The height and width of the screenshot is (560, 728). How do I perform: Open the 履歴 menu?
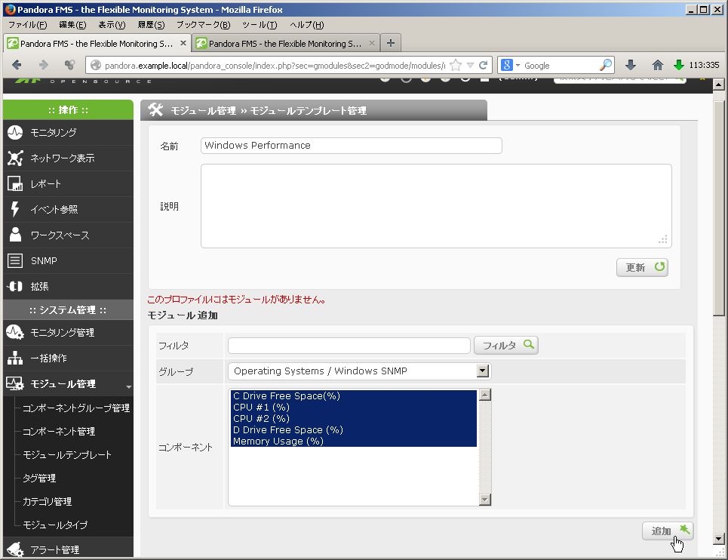(152, 25)
